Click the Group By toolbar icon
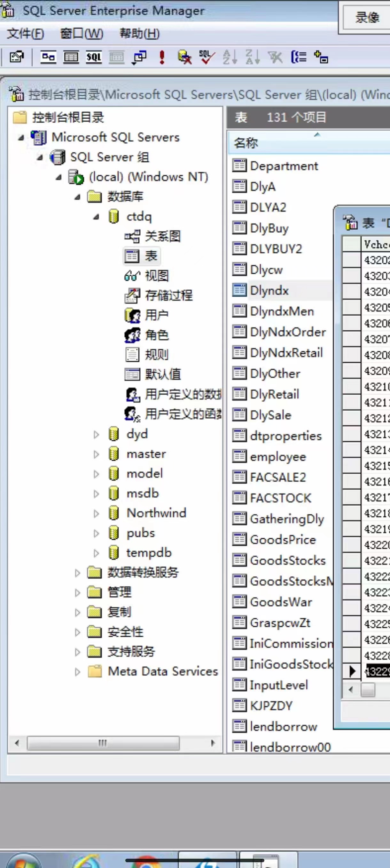The height and width of the screenshot is (868, 390). 299,57
